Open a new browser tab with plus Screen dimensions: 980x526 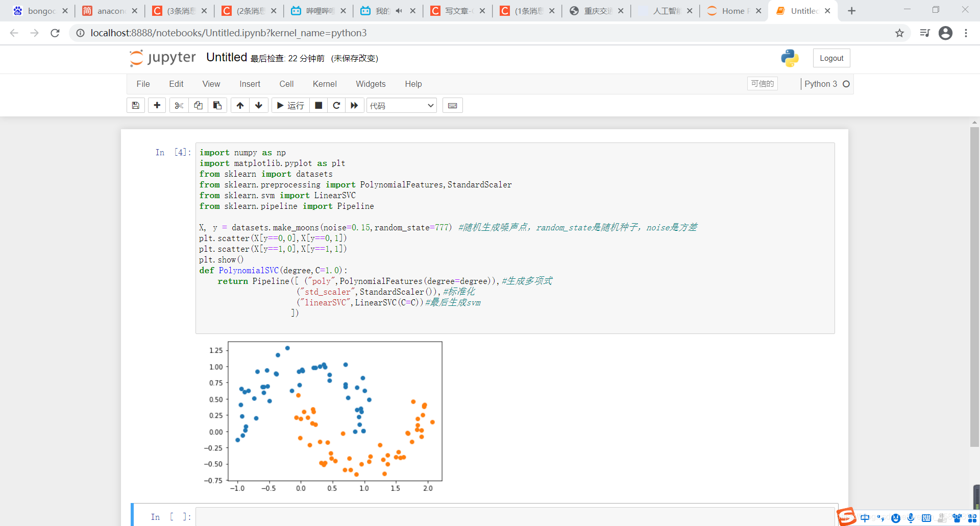(x=851, y=11)
